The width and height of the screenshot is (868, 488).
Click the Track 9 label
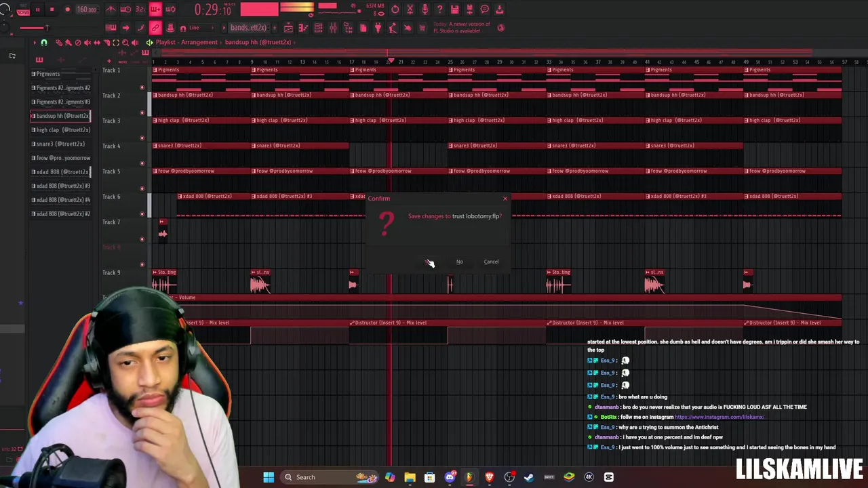[x=111, y=272]
